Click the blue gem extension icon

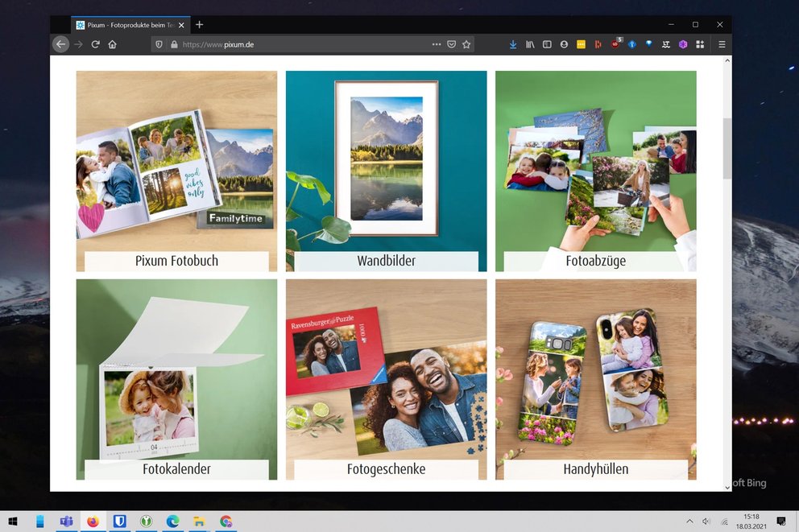pos(648,43)
